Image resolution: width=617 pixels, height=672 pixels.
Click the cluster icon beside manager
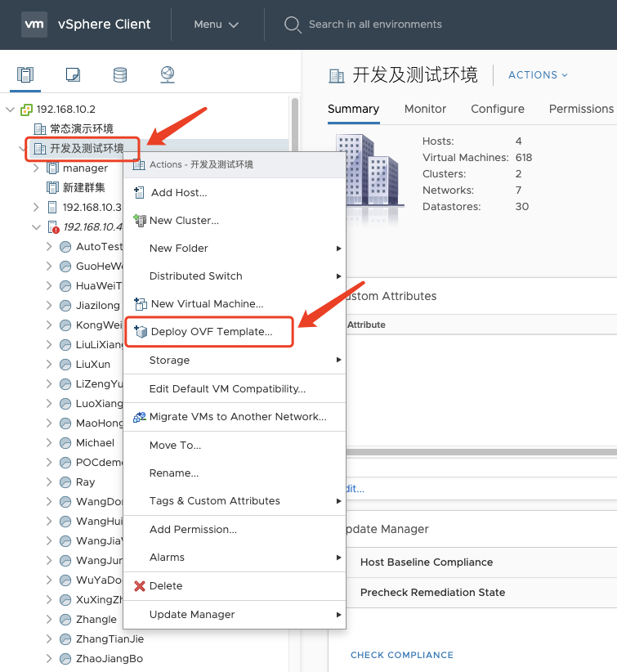point(52,168)
